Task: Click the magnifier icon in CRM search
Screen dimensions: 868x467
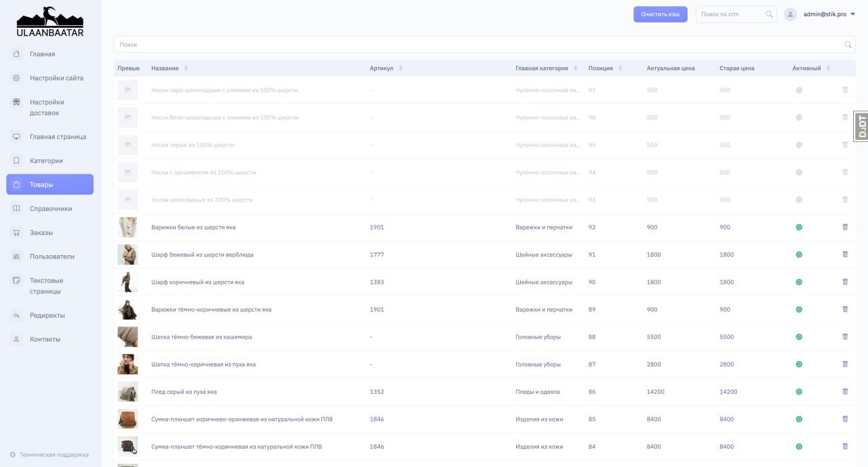Action: (769, 14)
